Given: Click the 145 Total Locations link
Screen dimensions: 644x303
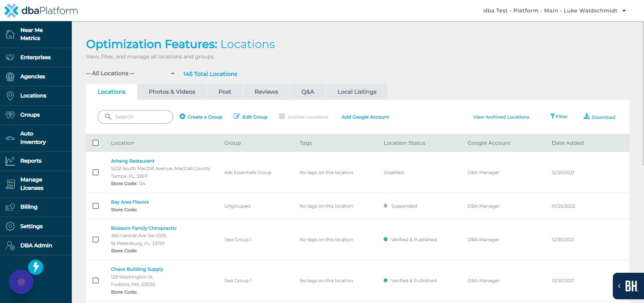Looking at the screenshot, I should coord(210,74).
